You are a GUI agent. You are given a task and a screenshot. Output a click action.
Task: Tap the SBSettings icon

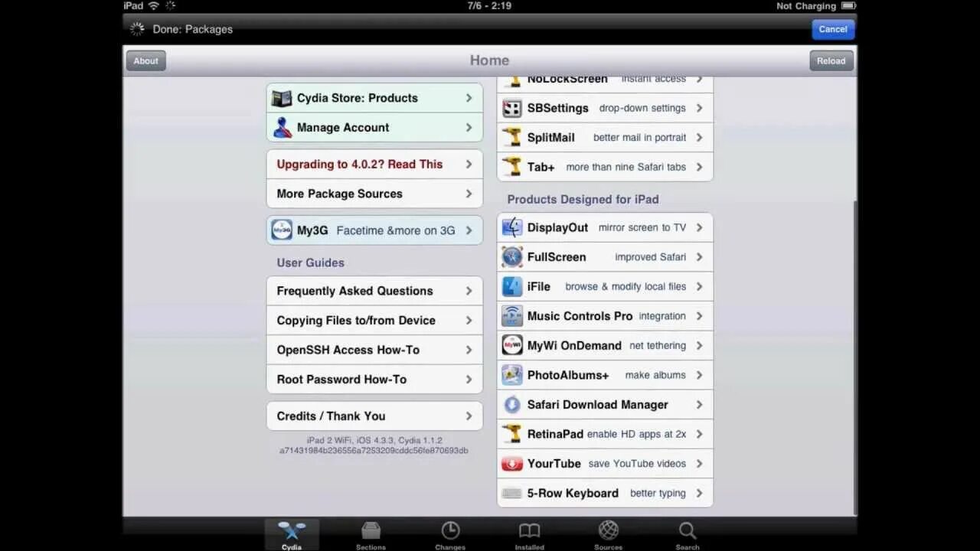tap(512, 108)
